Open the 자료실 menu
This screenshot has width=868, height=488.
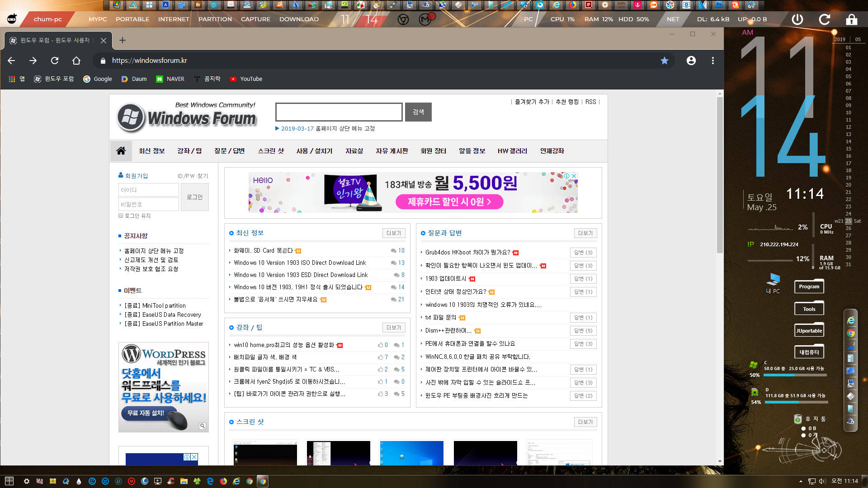tap(354, 151)
